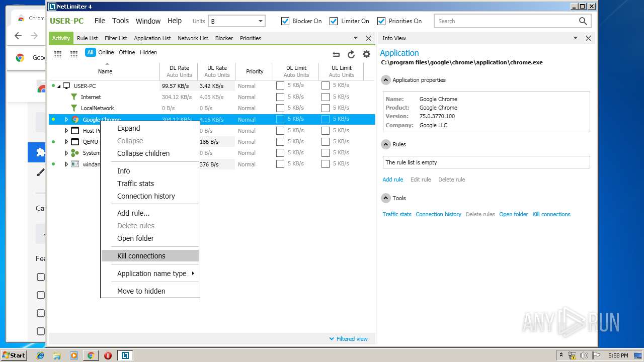
Task: Close the Info View panel
Action: tap(588, 38)
